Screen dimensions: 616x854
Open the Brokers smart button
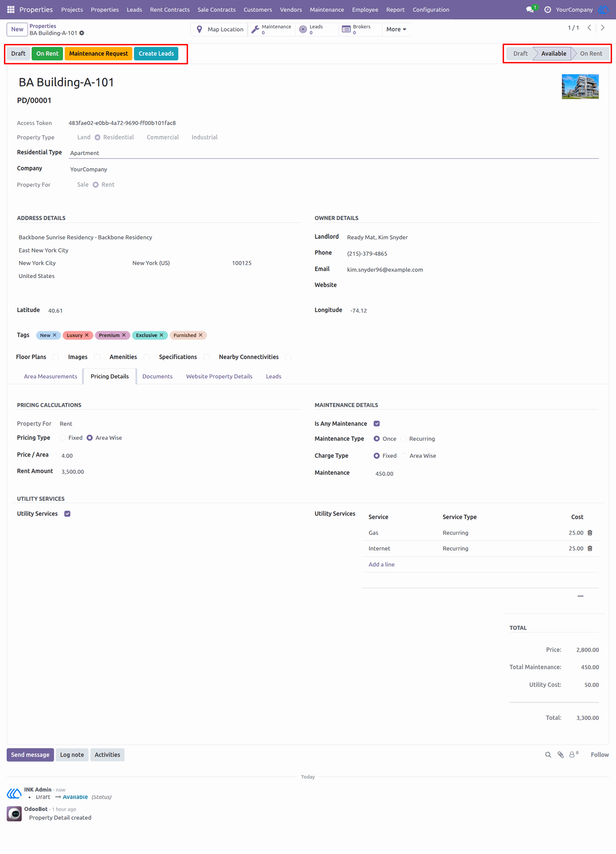point(360,29)
